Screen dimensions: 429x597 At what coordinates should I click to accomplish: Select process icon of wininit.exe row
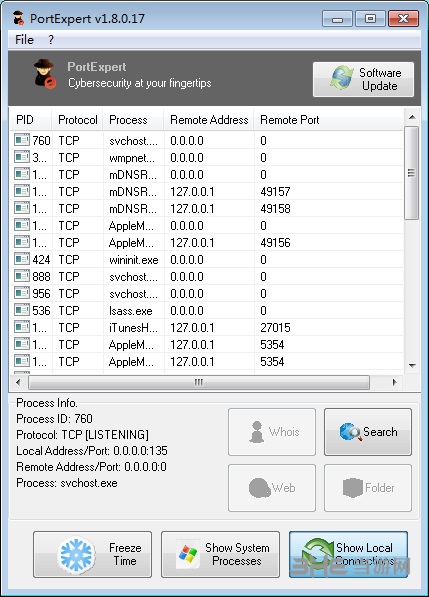22,259
